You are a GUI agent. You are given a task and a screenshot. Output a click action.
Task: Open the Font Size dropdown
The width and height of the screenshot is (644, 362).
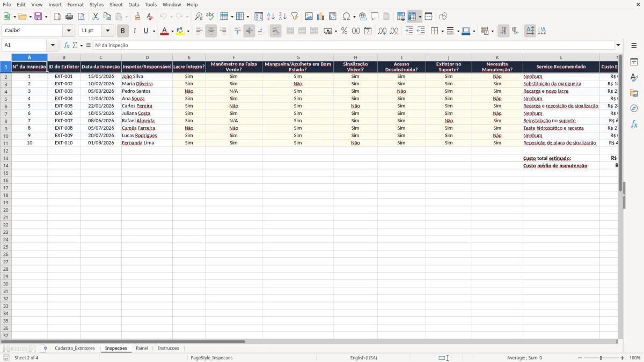point(107,31)
